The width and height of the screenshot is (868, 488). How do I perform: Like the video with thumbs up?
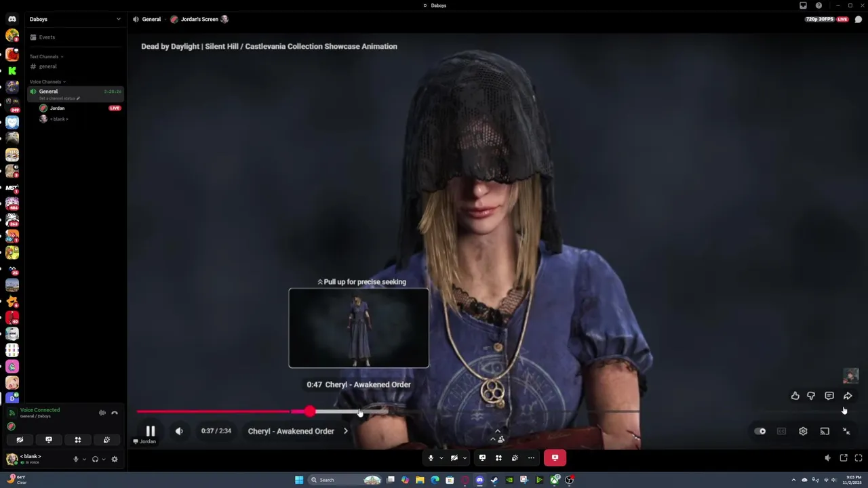(795, 396)
